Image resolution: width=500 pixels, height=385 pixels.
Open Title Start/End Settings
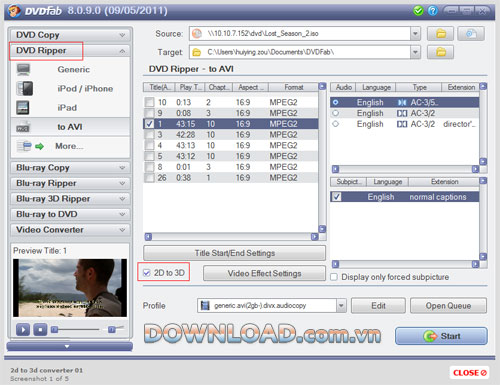coord(235,253)
